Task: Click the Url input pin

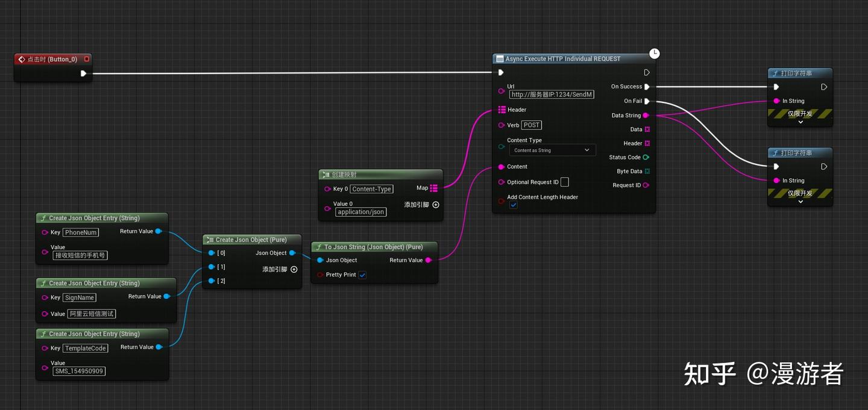Action: 502,91
